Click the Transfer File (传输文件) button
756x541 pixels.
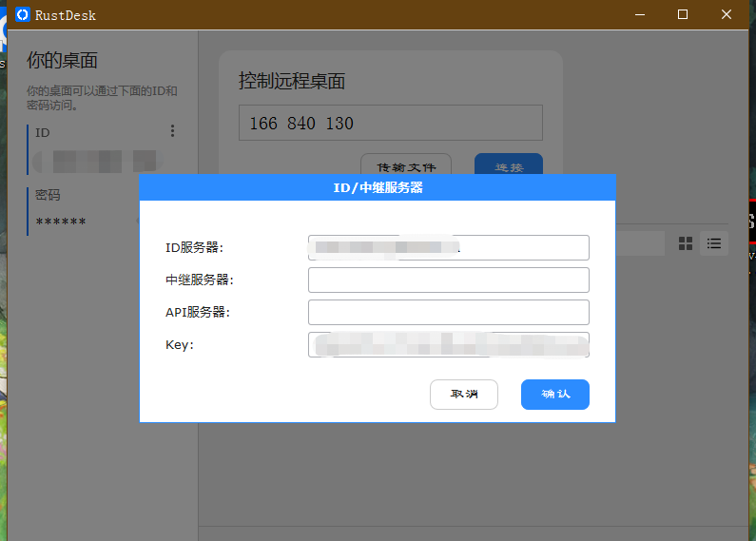click(x=406, y=164)
